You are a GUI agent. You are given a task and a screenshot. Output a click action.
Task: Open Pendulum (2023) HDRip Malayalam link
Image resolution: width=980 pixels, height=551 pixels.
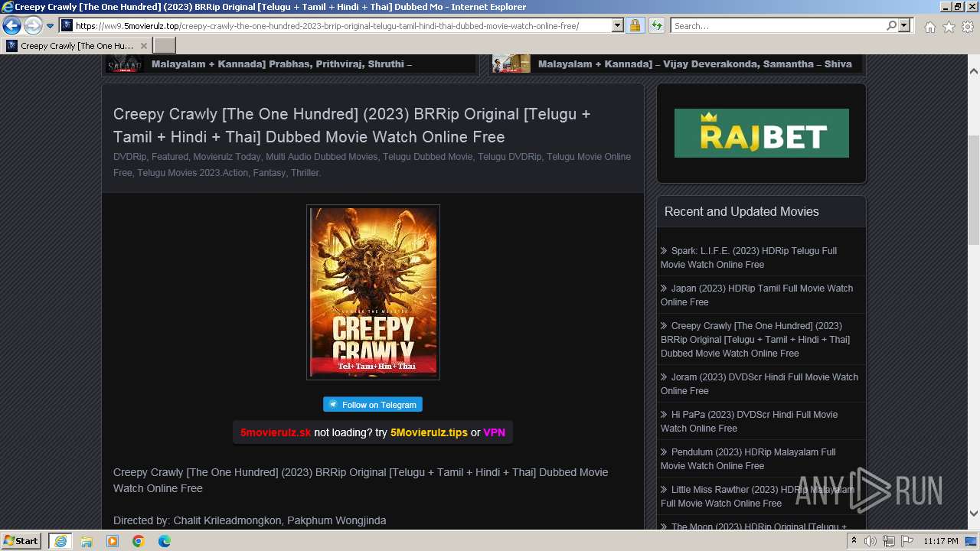pos(748,458)
